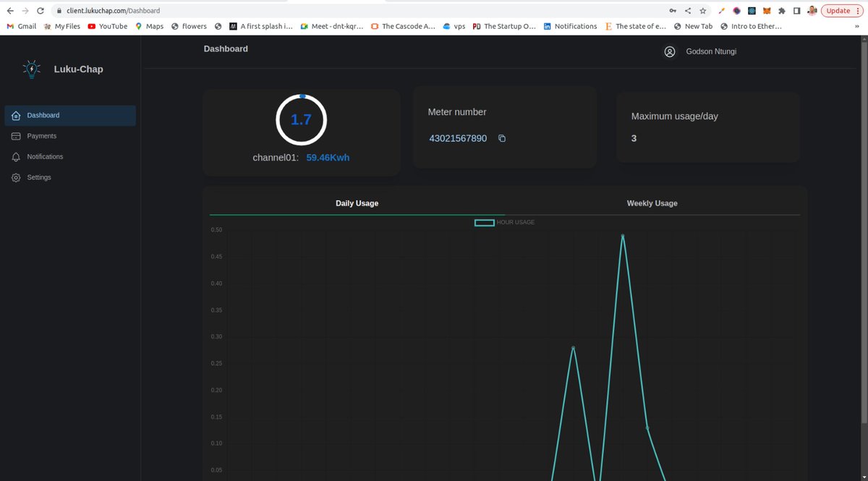Open the LinkedIn Notifications bookmark
The width and height of the screenshot is (868, 481).
click(x=570, y=26)
